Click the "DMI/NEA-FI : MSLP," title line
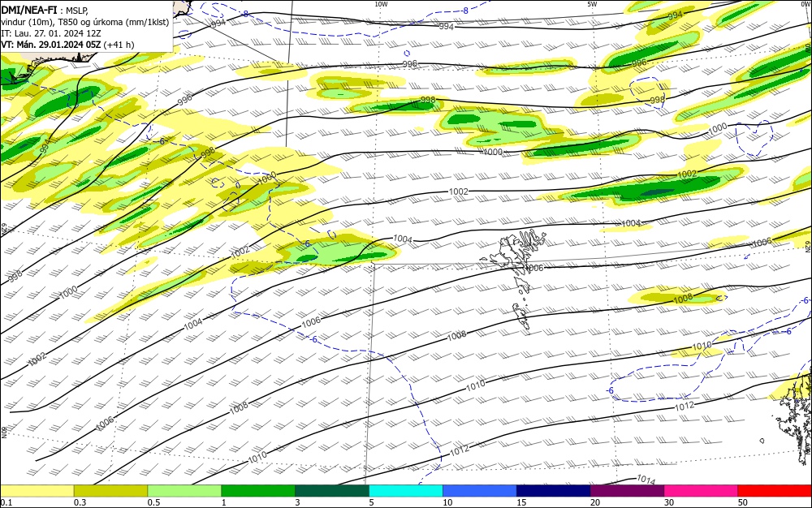Viewport: 812px width, 508px height. pyautogui.click(x=45, y=10)
